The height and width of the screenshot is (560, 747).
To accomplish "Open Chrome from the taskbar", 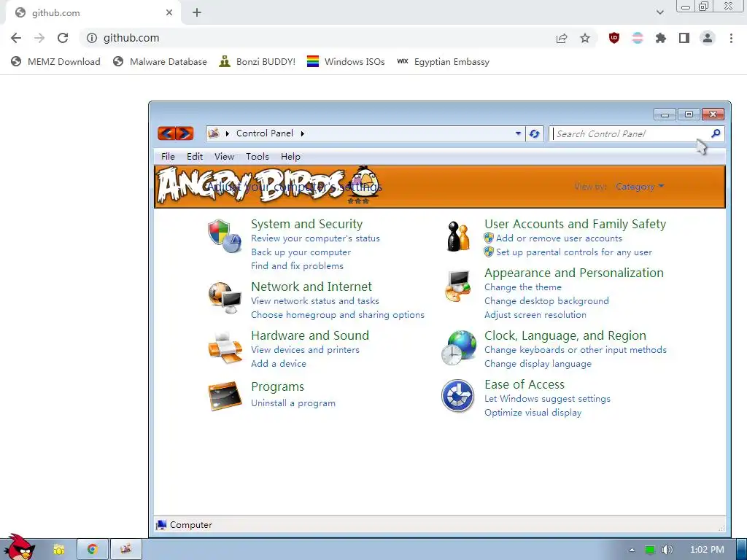I will tap(93, 550).
